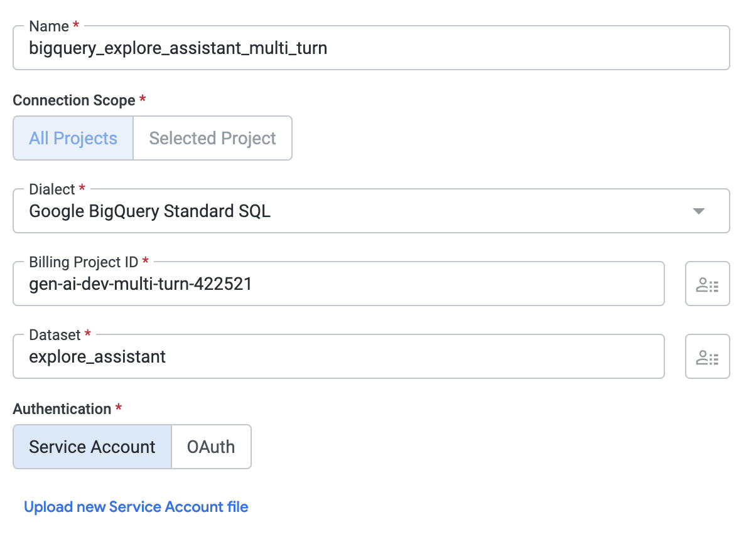This screenshot has width=756, height=537.
Task: Switch scope to Selected Project
Action: click(x=212, y=138)
